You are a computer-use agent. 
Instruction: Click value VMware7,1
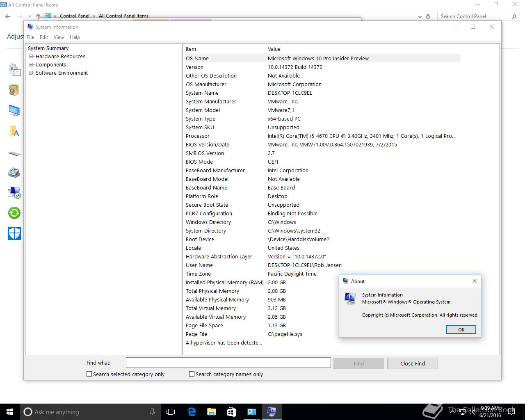point(281,110)
